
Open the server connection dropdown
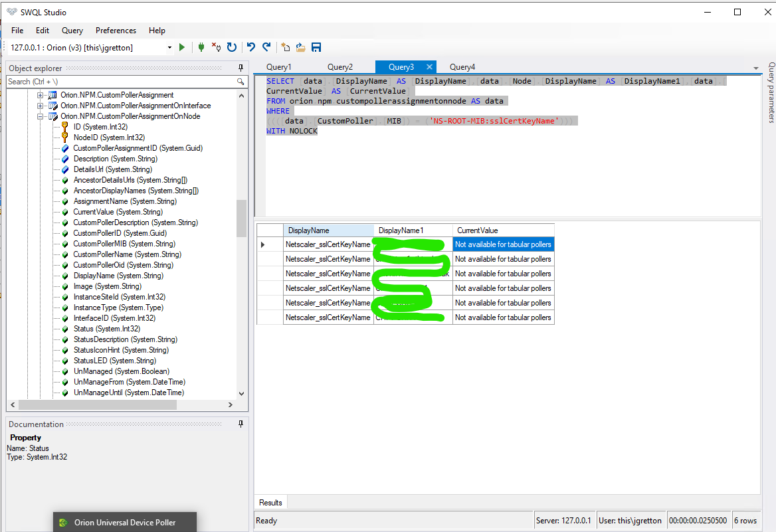pos(169,48)
